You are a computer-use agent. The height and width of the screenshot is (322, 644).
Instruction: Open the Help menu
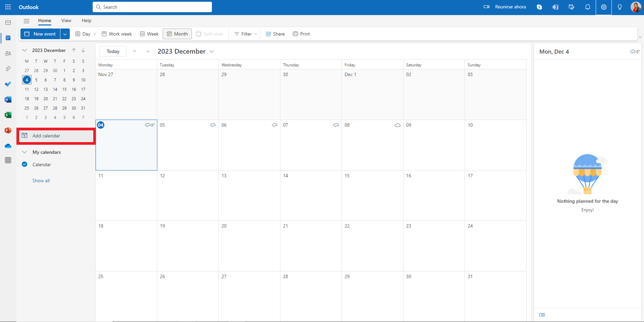[87, 20]
